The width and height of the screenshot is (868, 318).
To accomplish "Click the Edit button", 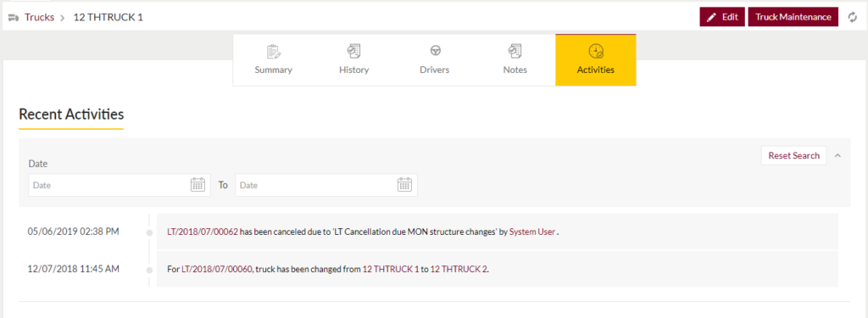I will click(x=722, y=17).
